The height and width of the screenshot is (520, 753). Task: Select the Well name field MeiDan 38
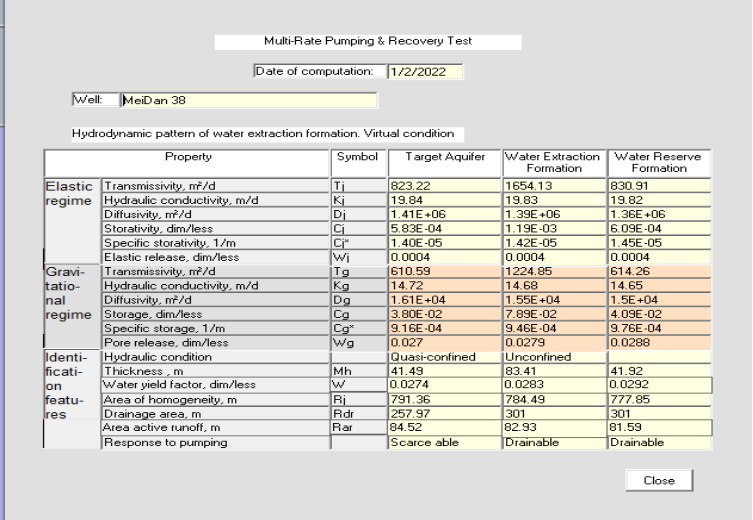249,100
